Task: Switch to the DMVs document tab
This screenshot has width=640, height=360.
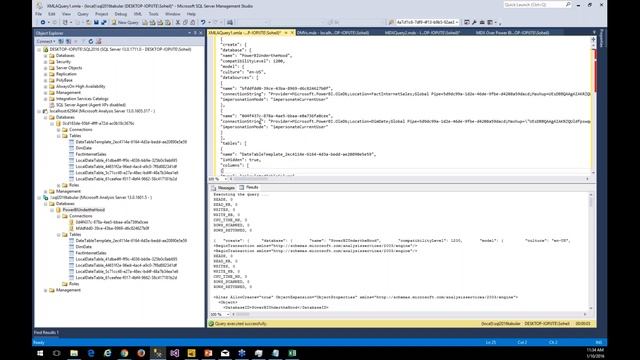Action: [x=333, y=33]
